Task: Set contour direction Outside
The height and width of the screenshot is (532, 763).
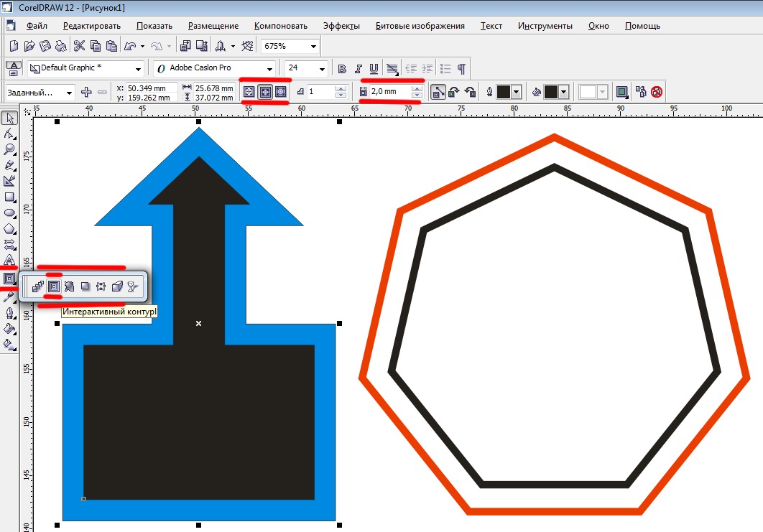Action: (x=281, y=91)
